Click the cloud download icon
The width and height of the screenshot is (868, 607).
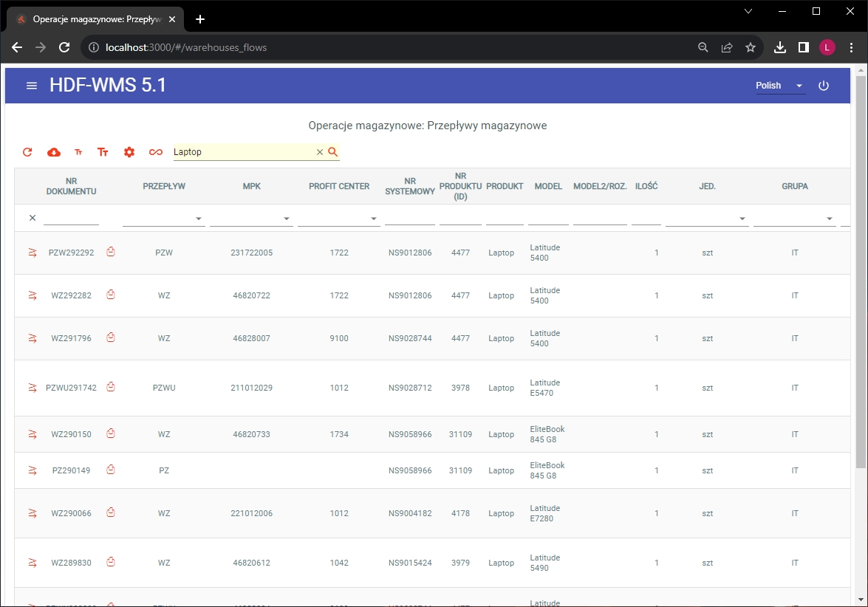[54, 152]
